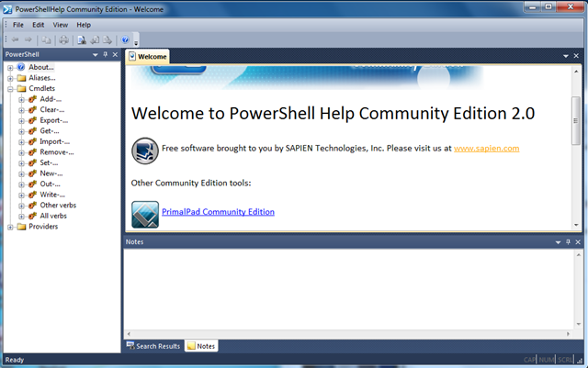Click the Notes horizontal scroll right arrow
Viewport: 588px width, 368px height.
pos(568,334)
